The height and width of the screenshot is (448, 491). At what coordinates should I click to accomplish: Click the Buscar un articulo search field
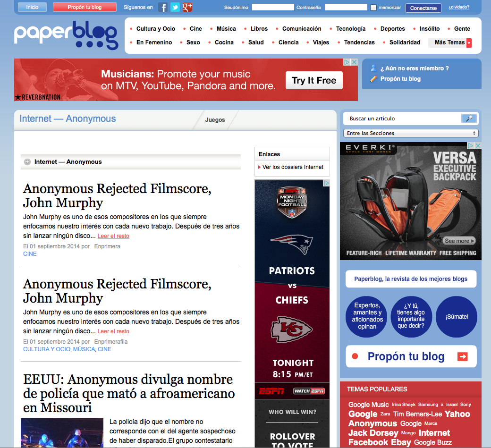pos(402,118)
